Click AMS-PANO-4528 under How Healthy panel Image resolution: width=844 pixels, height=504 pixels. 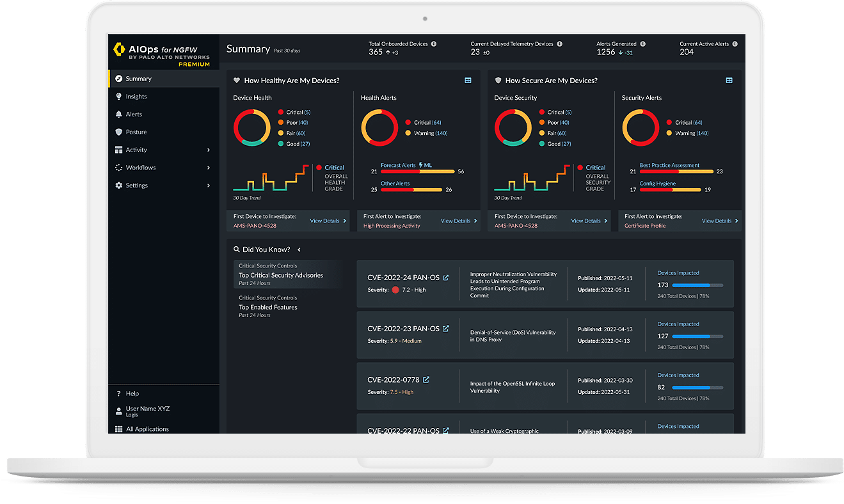click(255, 226)
